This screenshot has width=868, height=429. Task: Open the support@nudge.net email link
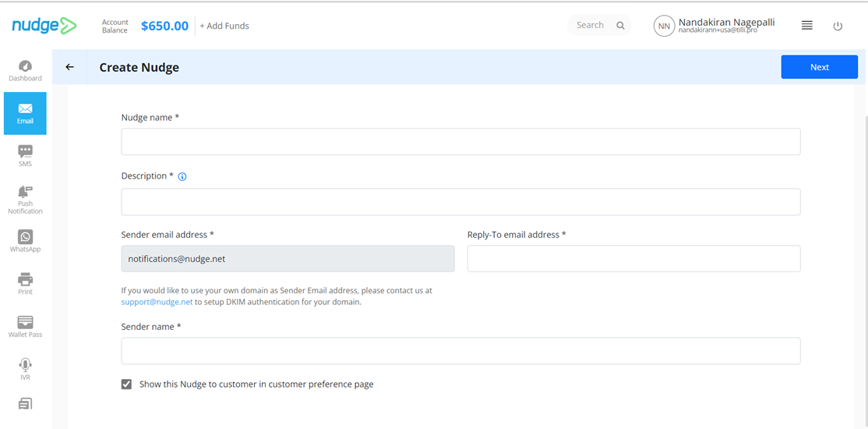157,302
